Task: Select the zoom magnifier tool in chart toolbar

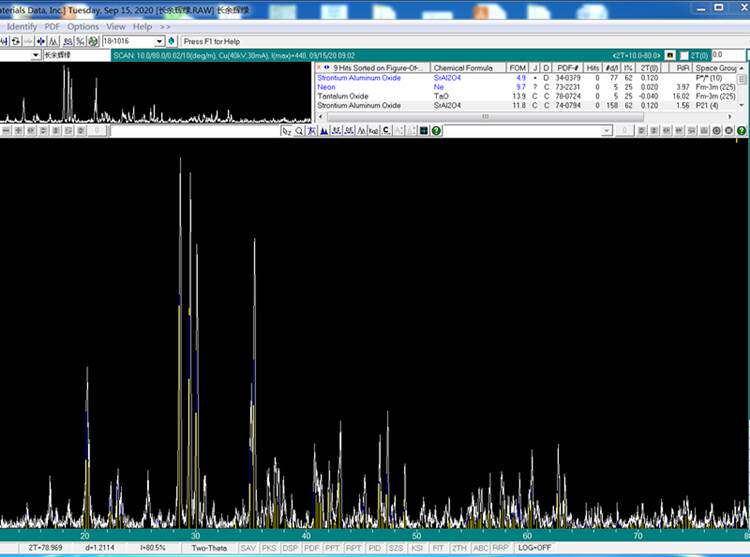Action: (x=299, y=131)
